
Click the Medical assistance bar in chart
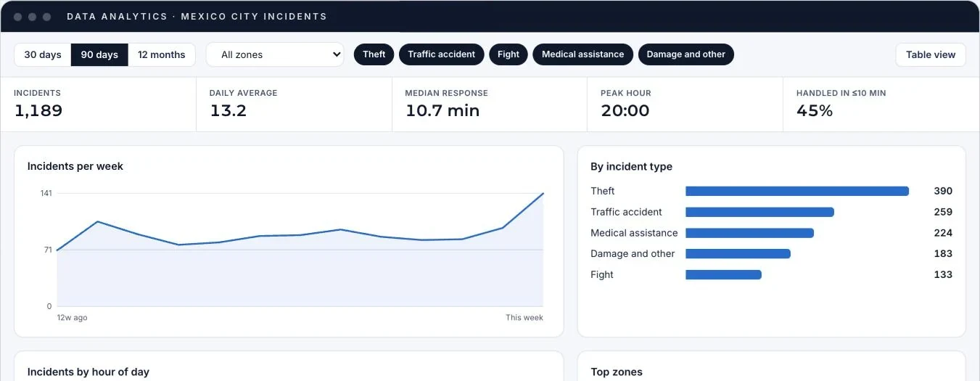pos(749,233)
